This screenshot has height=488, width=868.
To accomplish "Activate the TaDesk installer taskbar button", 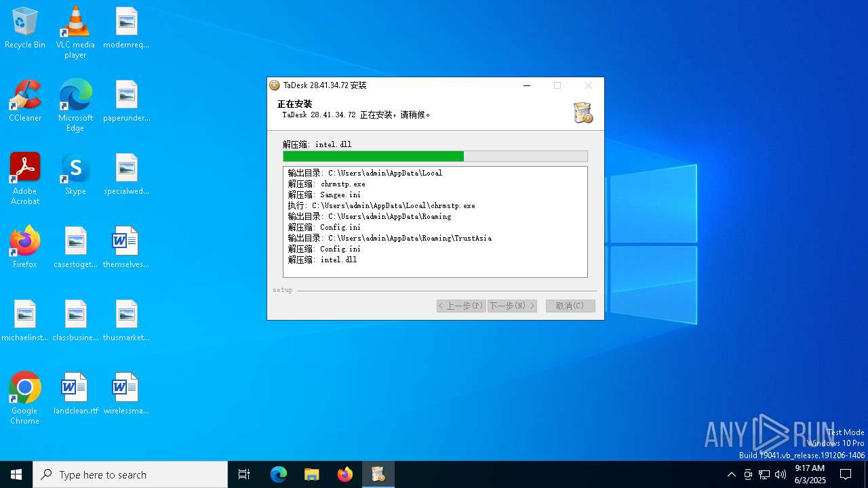I will 378,474.
